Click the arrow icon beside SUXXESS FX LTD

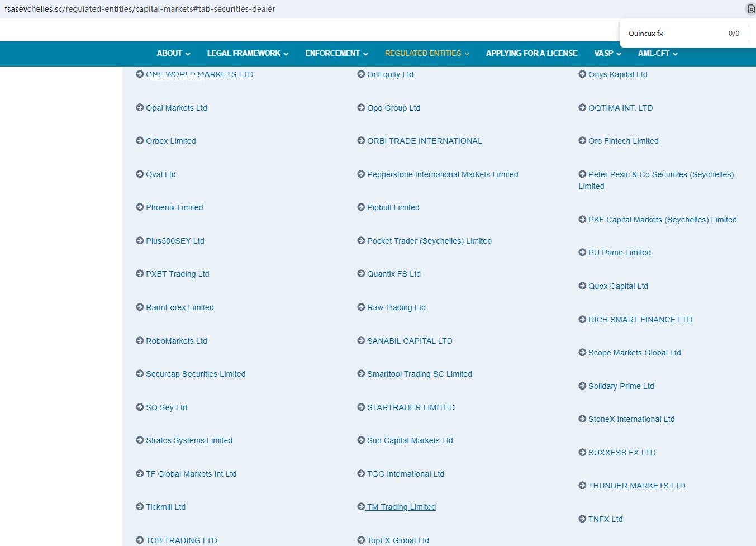pyautogui.click(x=582, y=452)
